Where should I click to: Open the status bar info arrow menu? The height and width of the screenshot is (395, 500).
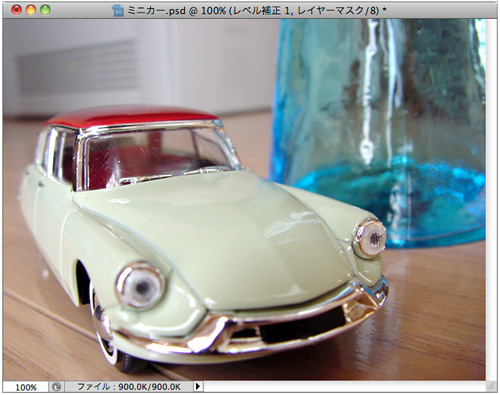tap(198, 387)
